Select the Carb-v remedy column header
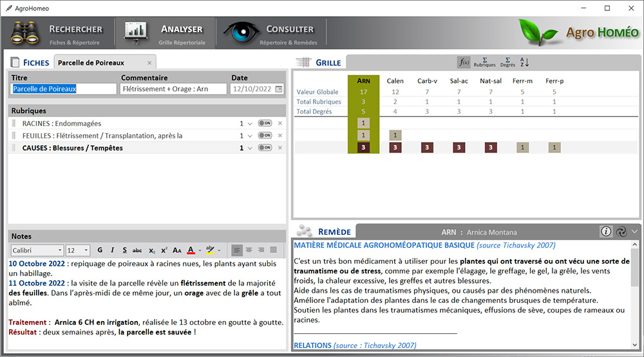Image resolution: width=644 pixels, height=357 pixels. tap(427, 81)
